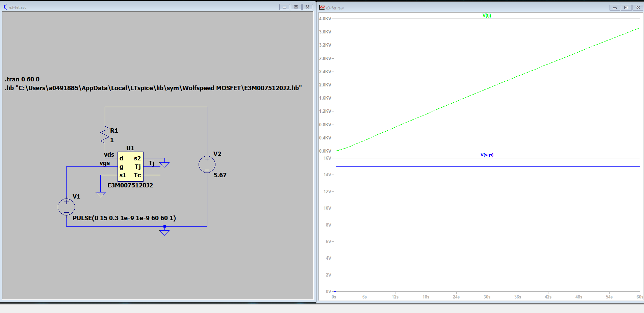Minimize the e3-fet.asc schematic window
The height and width of the screenshot is (313, 644).
tap(284, 7)
